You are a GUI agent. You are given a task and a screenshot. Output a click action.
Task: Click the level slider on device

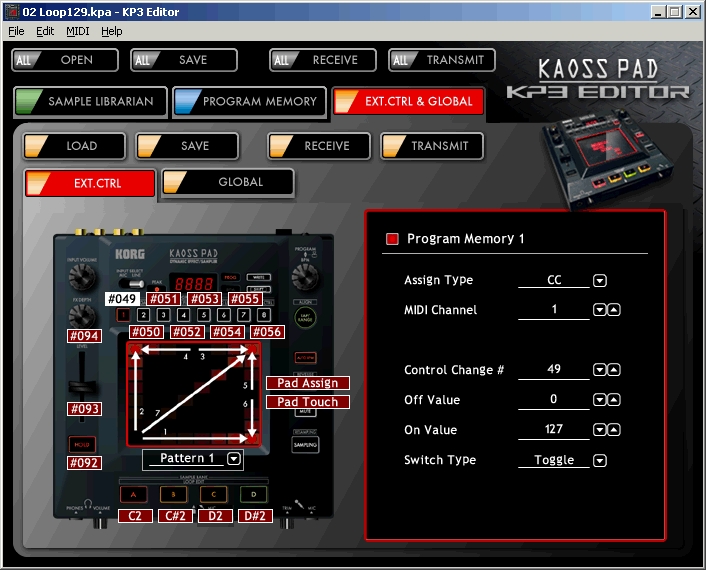pos(82,386)
